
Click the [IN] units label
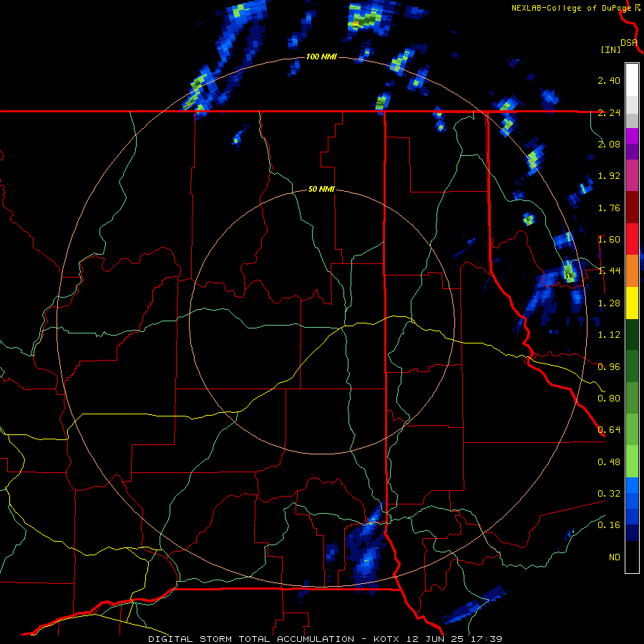click(610, 49)
